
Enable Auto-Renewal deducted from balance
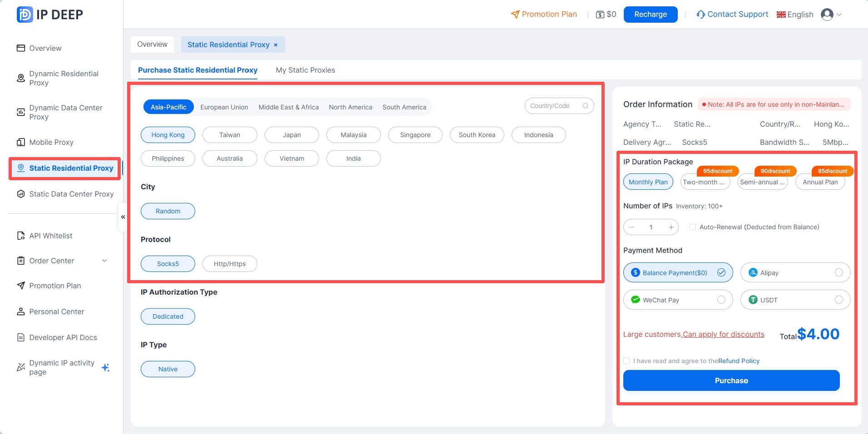pos(692,227)
